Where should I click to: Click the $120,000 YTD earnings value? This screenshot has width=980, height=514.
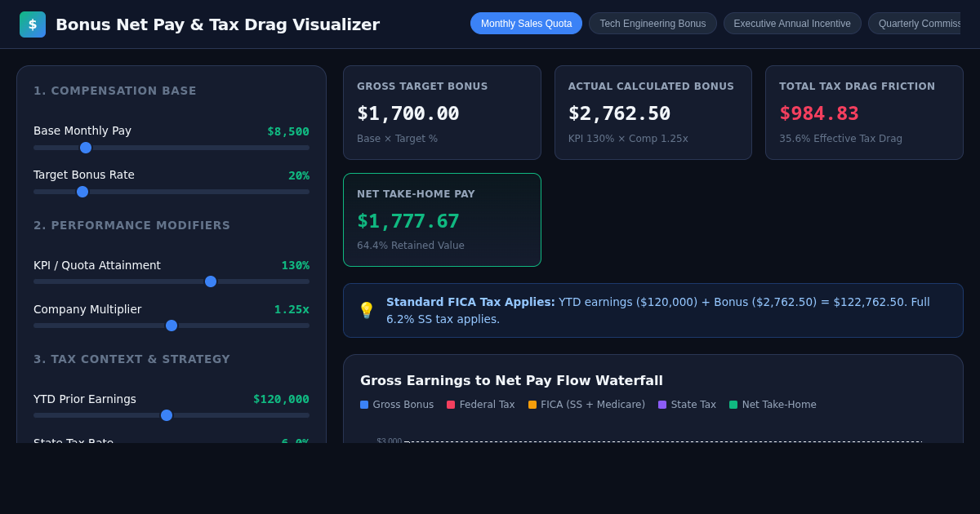pos(281,399)
